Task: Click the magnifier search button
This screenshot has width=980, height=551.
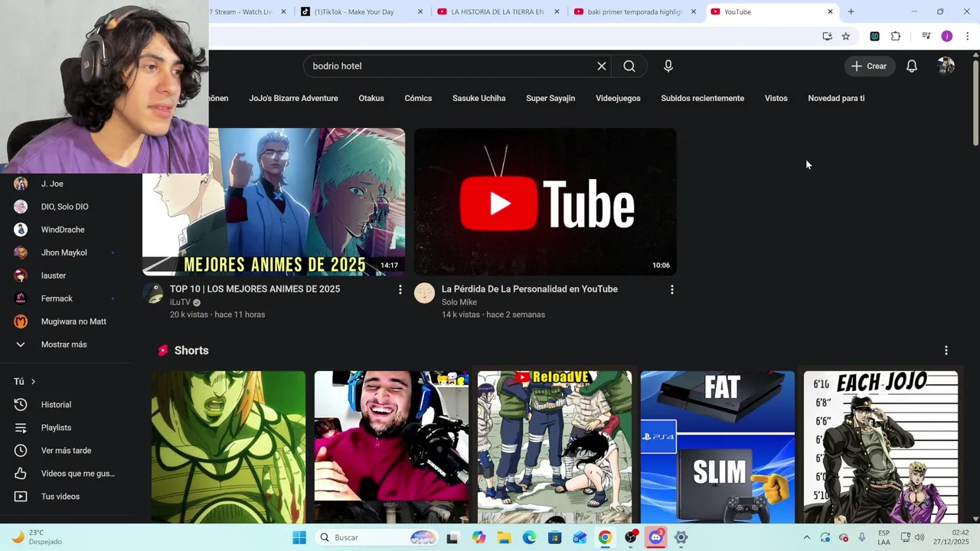Action: coord(629,66)
